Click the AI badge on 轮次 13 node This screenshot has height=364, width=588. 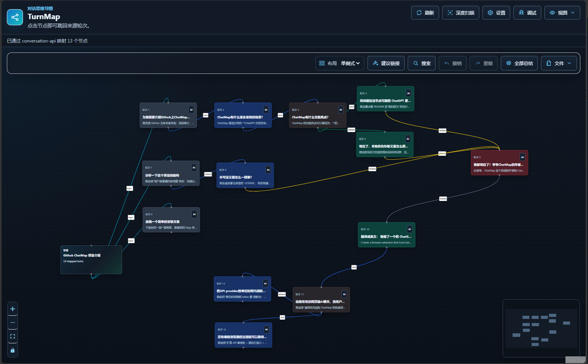click(266, 283)
